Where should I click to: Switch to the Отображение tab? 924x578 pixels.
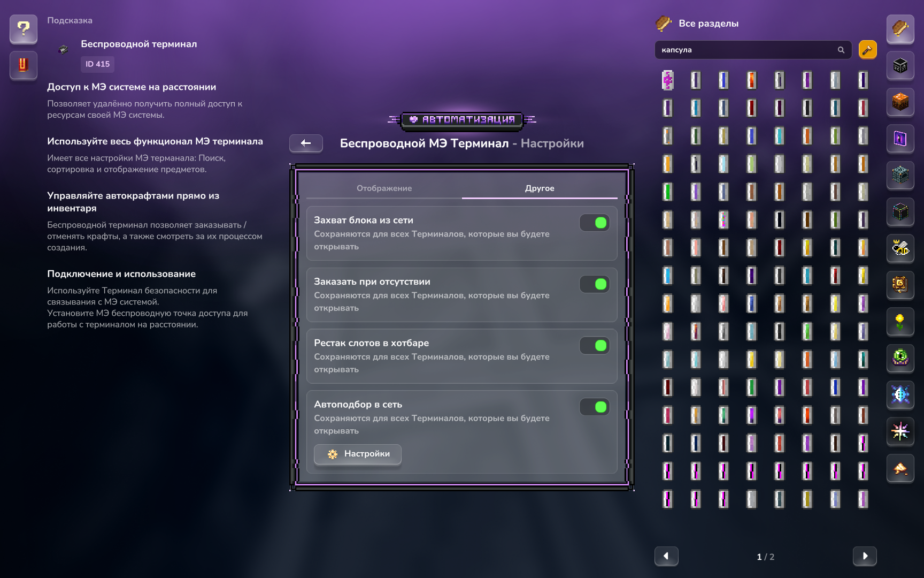pos(384,188)
